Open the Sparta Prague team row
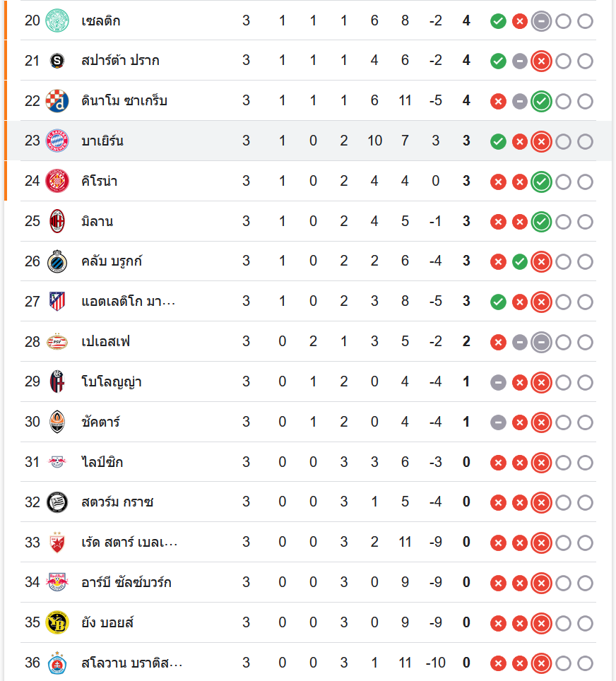The width and height of the screenshot is (616, 681). (x=120, y=61)
